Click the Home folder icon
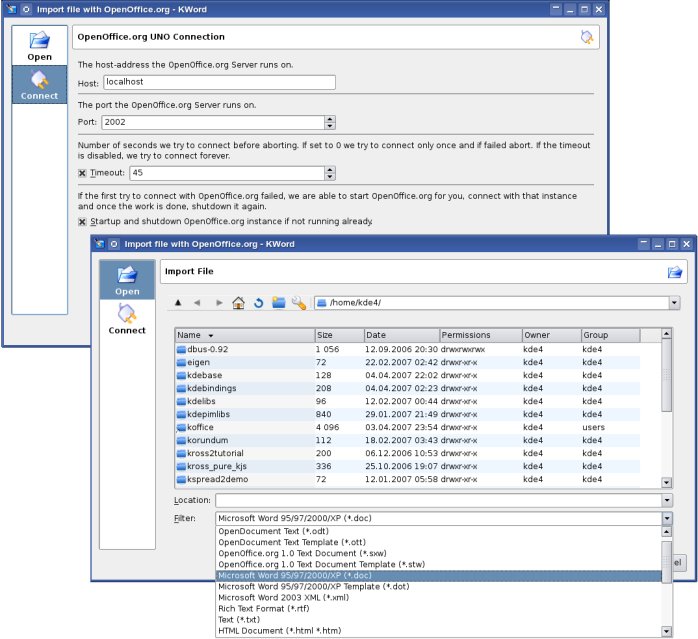Screen dimensions: 698x639 point(238,303)
